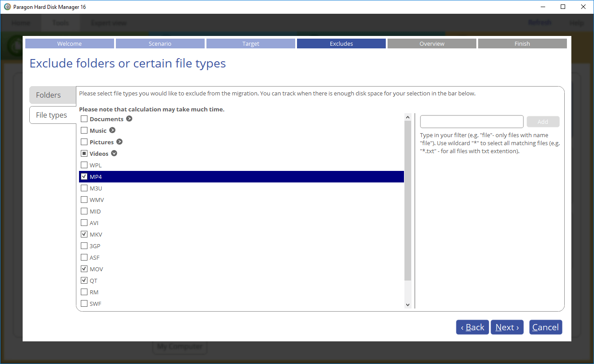Image resolution: width=594 pixels, height=364 pixels.
Task: Click the scrollbar up arrow
Action: click(408, 117)
